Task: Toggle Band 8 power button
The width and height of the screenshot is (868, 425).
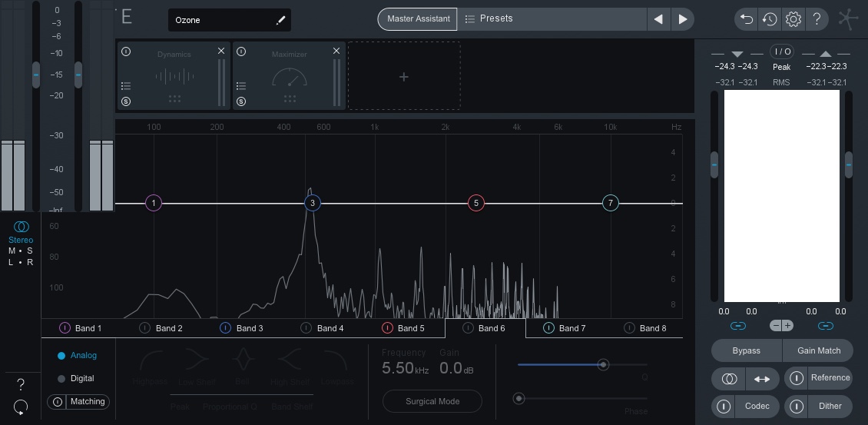Action: coord(629,328)
